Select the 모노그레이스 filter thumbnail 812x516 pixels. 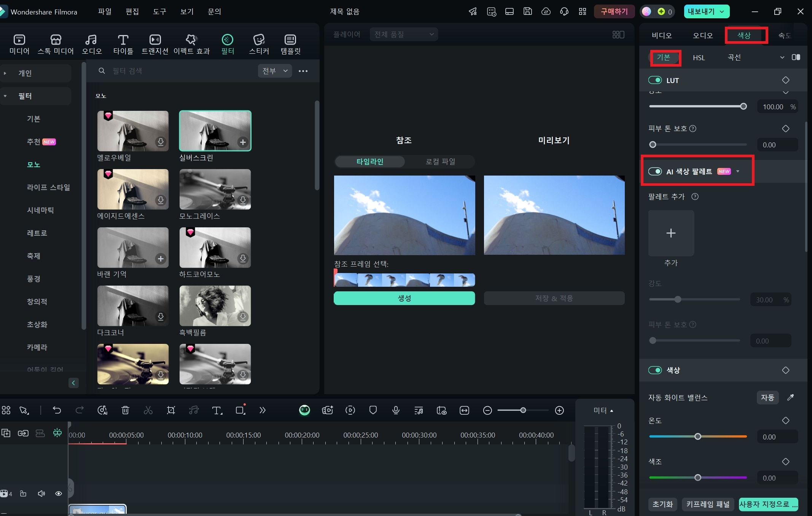215,189
